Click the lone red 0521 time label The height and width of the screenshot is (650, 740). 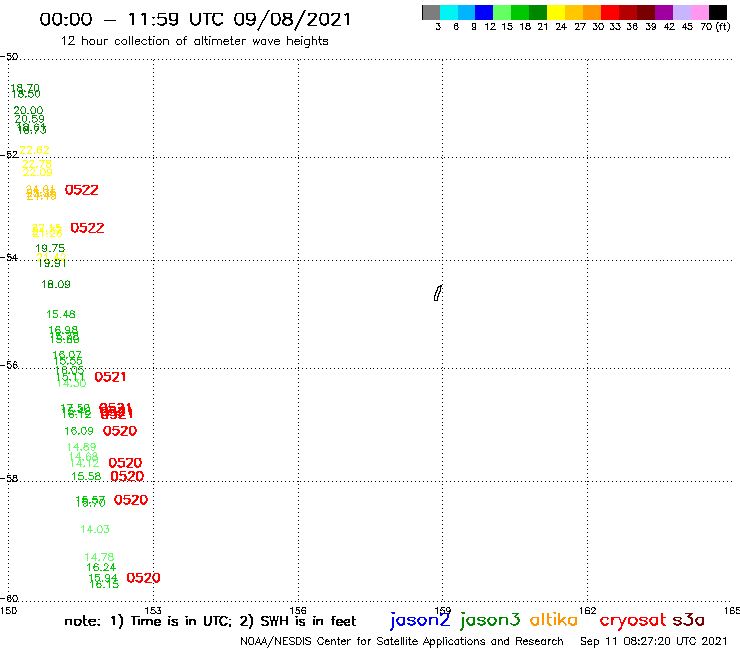point(110,377)
